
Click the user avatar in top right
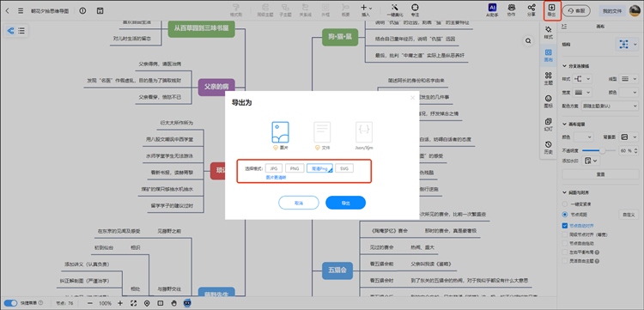[635, 10]
